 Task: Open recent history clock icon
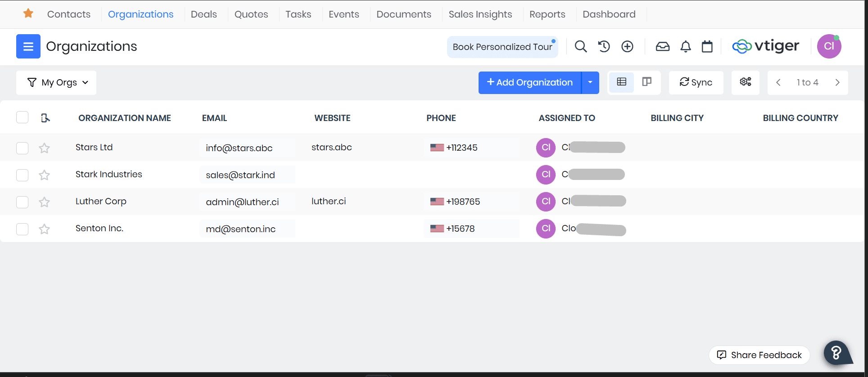[x=604, y=46]
